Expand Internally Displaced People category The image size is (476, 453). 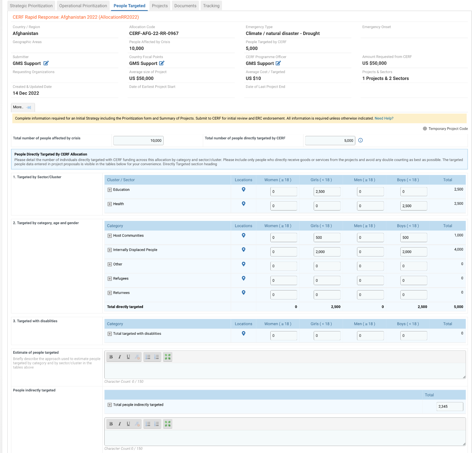pyautogui.click(x=110, y=250)
